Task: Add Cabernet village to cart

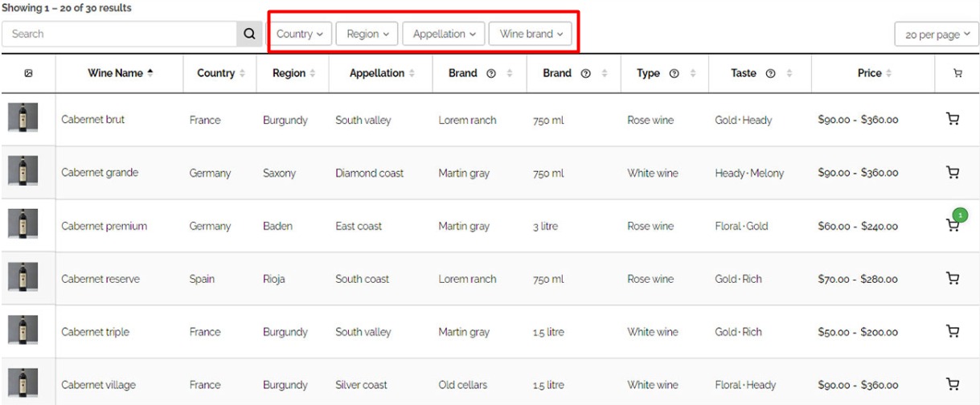Action: [x=953, y=385]
